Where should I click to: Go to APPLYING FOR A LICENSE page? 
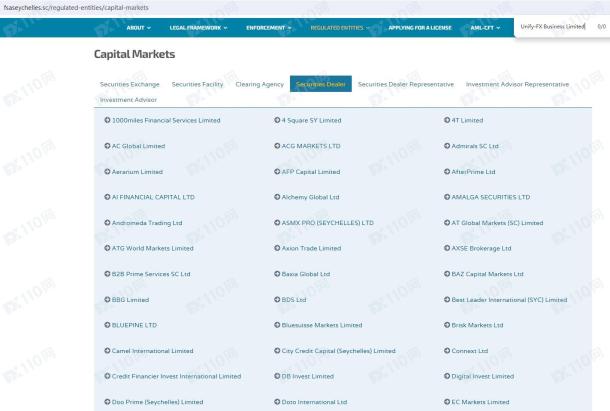(x=420, y=28)
